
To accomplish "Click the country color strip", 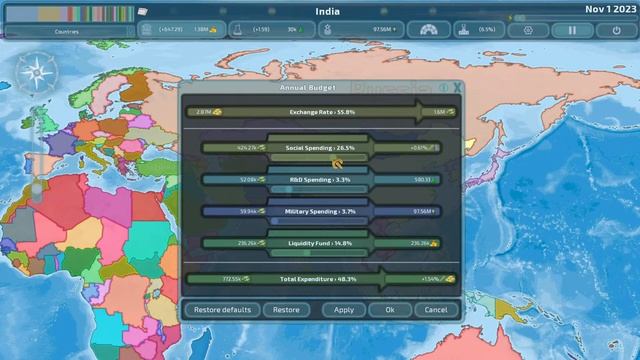I will (70, 14).
